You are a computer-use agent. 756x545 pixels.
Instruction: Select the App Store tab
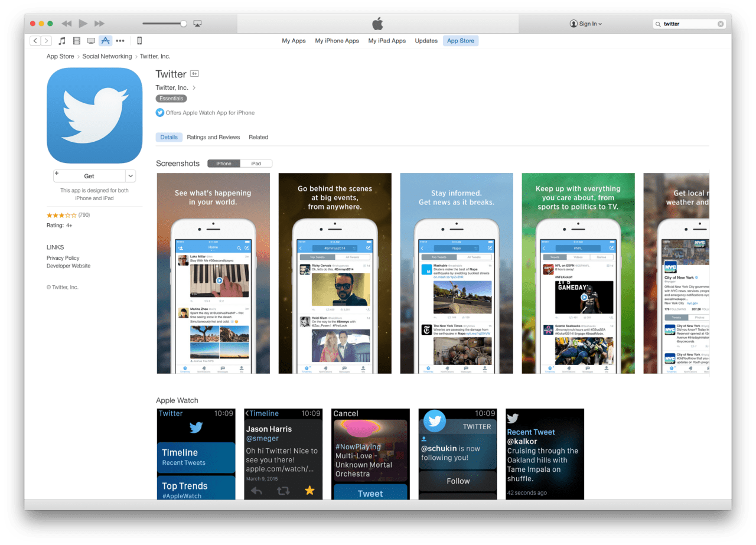[x=461, y=41]
